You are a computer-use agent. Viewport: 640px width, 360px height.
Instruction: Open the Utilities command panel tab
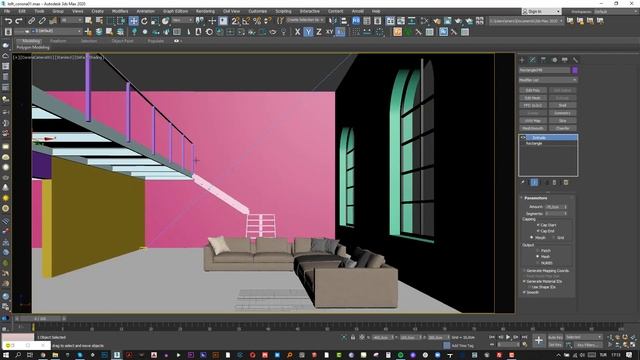click(x=575, y=60)
